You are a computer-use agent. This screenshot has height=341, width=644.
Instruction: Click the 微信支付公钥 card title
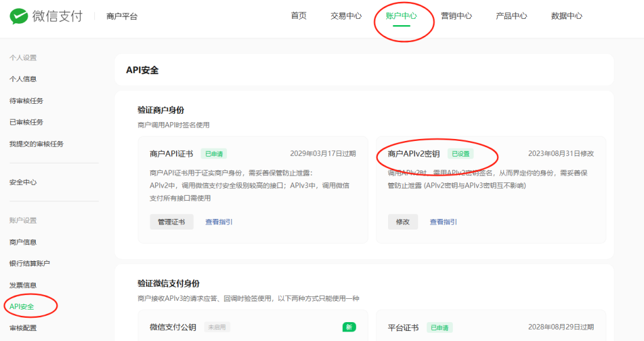(x=173, y=327)
